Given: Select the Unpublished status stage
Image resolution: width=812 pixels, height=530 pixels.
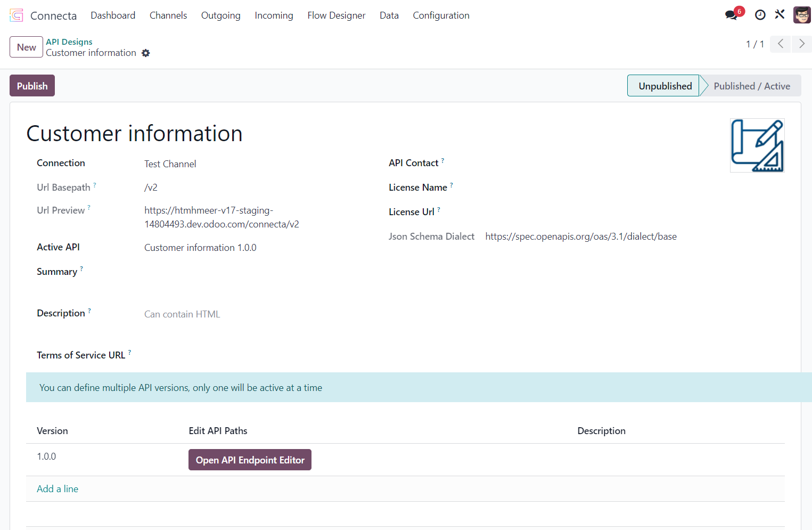Looking at the screenshot, I should tap(665, 86).
